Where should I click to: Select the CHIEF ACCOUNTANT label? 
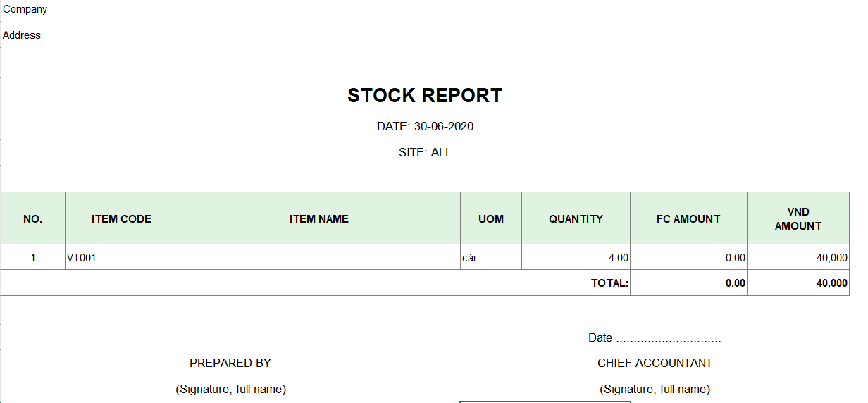pos(655,364)
